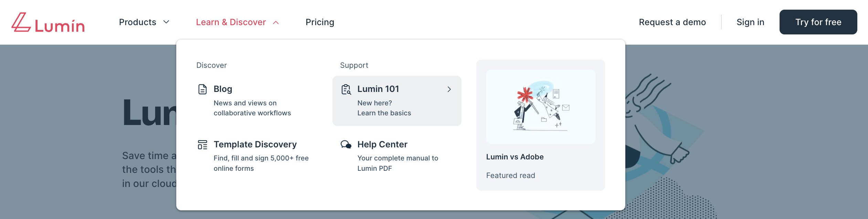Click the Lumin 101 clipboard search icon

coord(346,89)
